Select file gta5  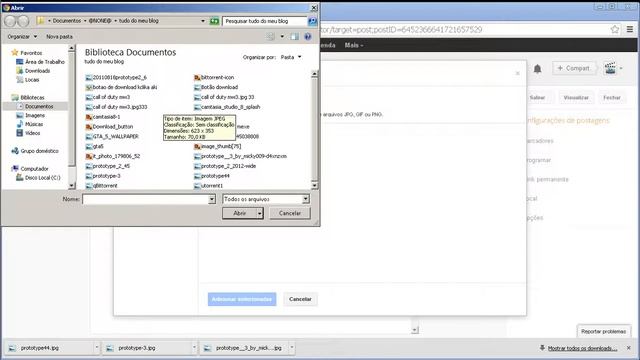[x=95, y=146]
